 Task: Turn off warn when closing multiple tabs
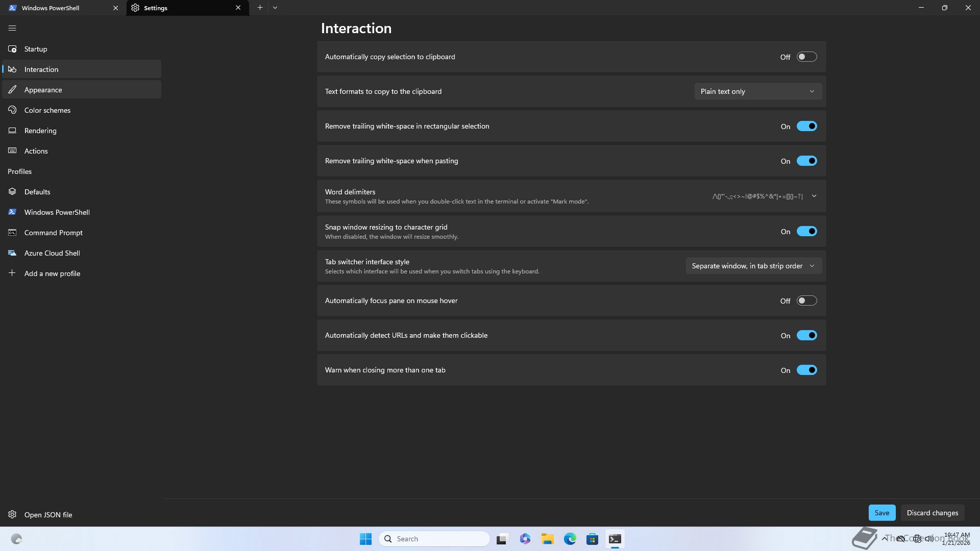tap(806, 370)
